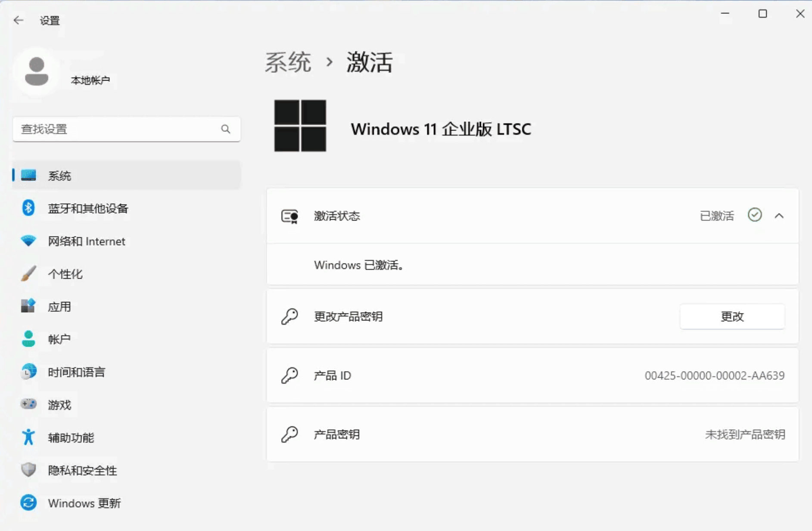
Task: Open 系统 from the breadcrumb
Action: tap(288, 62)
